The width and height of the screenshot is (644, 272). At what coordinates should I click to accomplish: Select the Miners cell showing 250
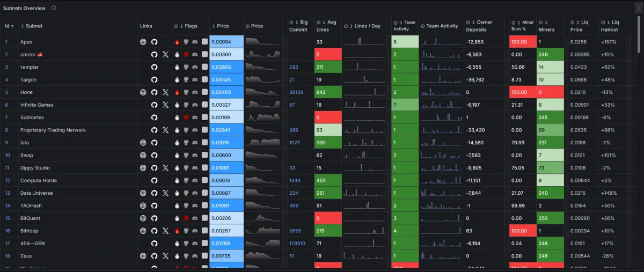click(550, 218)
